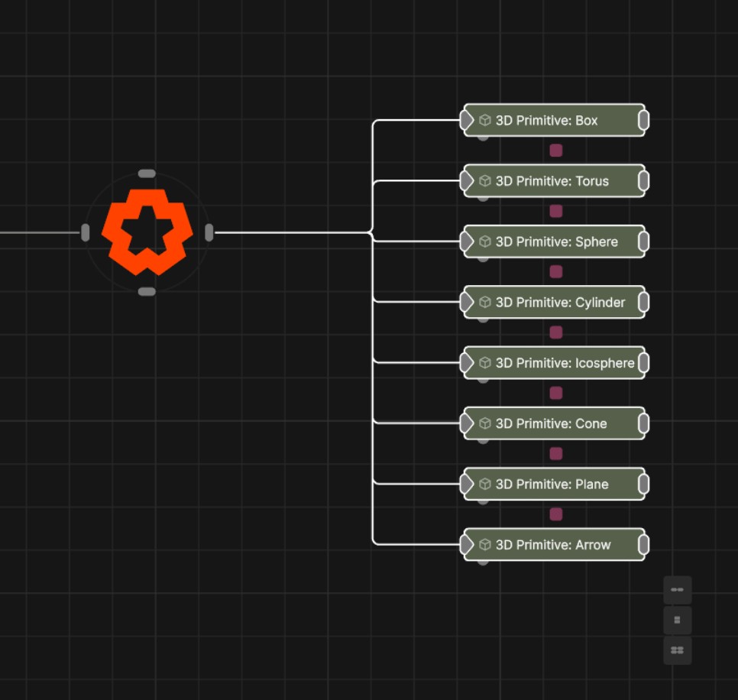Click the right output port of the star node
The width and height of the screenshot is (738, 700).
[209, 232]
